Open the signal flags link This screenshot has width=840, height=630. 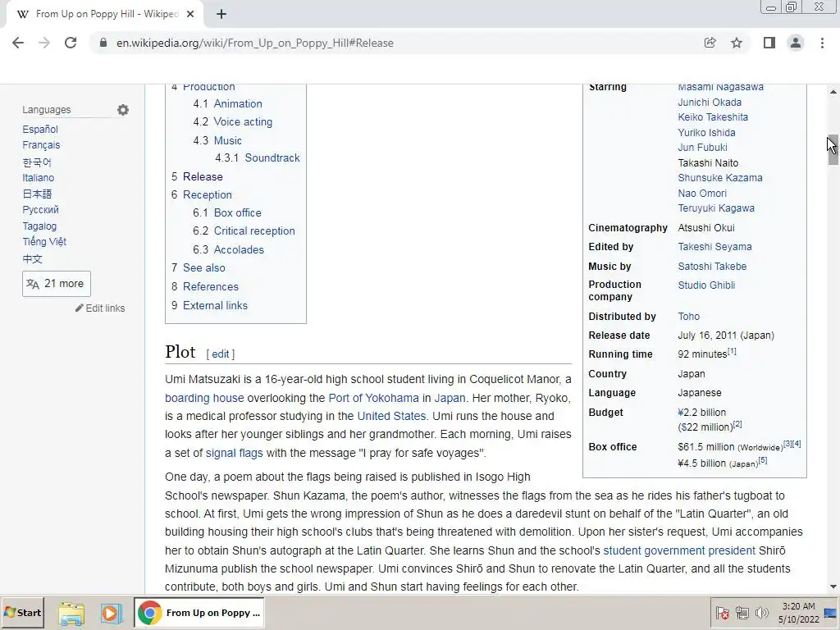coord(234,453)
